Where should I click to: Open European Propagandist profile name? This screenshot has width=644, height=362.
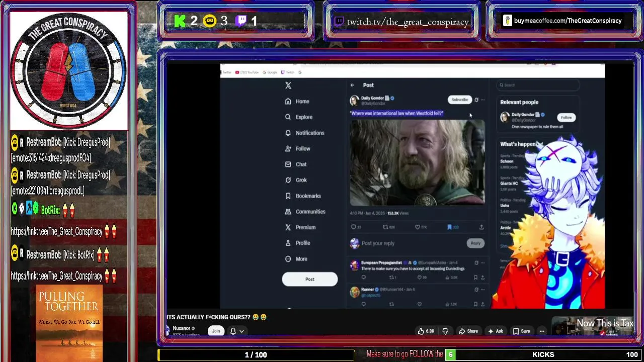[x=381, y=262]
